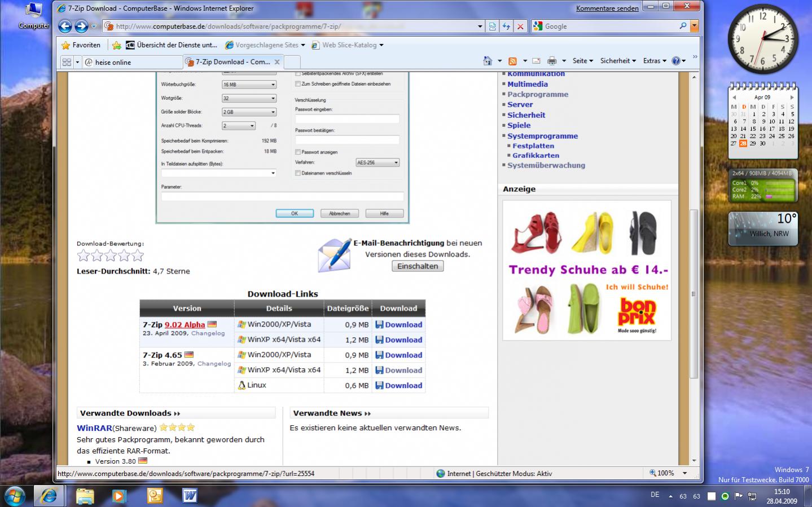
Task: Open the Anzahl CPU-Threads dropdown
Action: [239, 126]
